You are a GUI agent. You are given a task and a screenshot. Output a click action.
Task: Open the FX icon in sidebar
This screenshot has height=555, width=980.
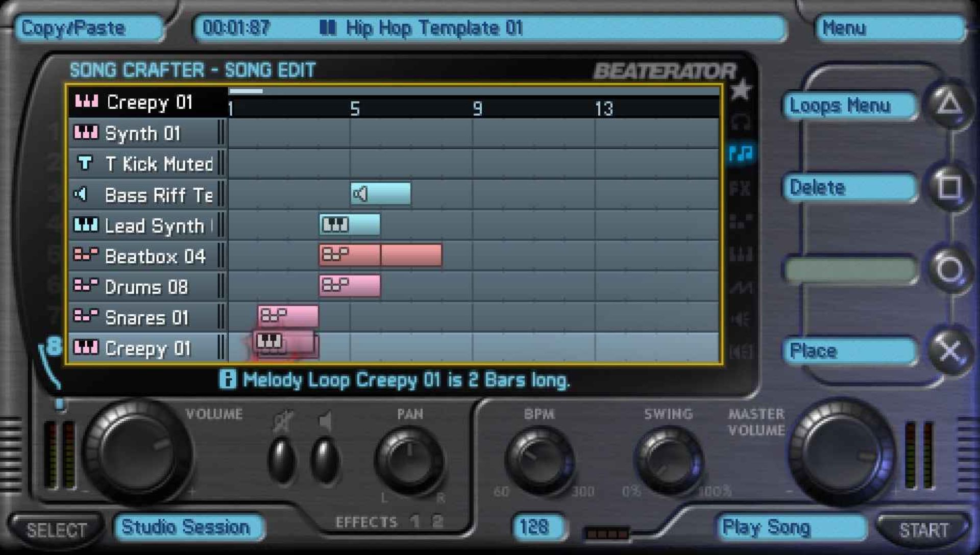[x=740, y=189]
